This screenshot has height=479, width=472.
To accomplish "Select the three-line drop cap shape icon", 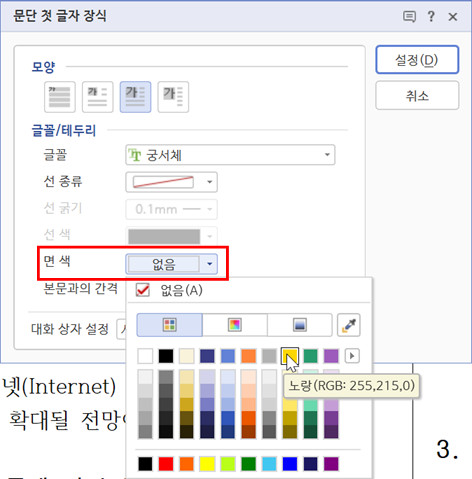I will 135,97.
